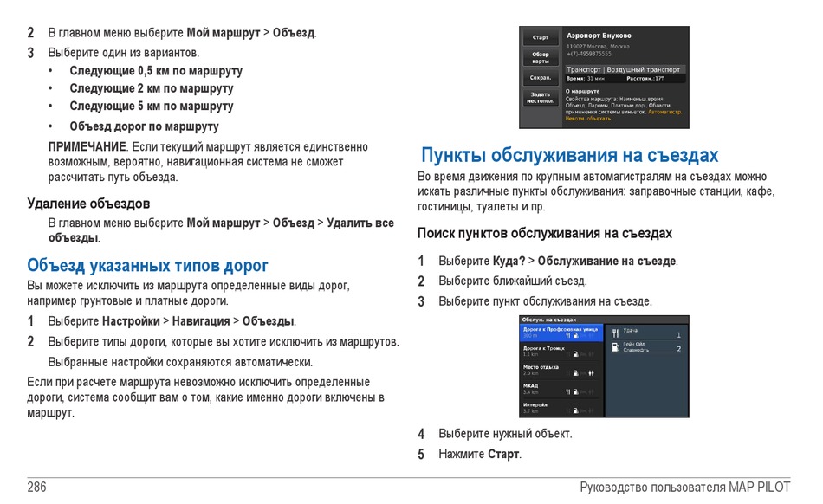This screenshot has height=504, width=823.
Task: Click the Аэропорт Внуково title
Action: 599,36
